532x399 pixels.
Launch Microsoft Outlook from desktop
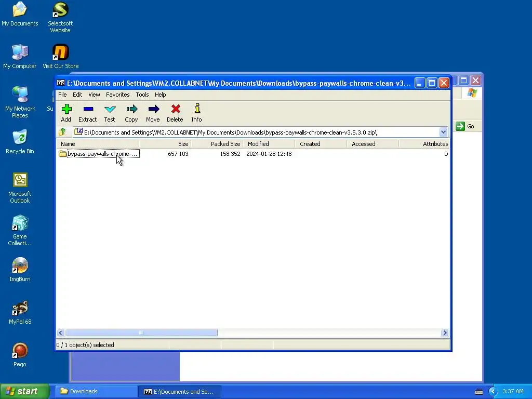point(20,188)
